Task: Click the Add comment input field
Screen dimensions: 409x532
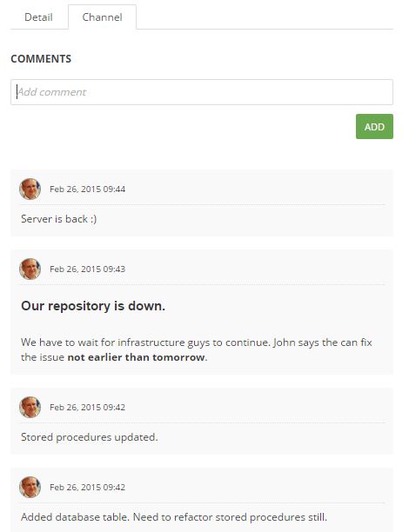Action: click(202, 92)
